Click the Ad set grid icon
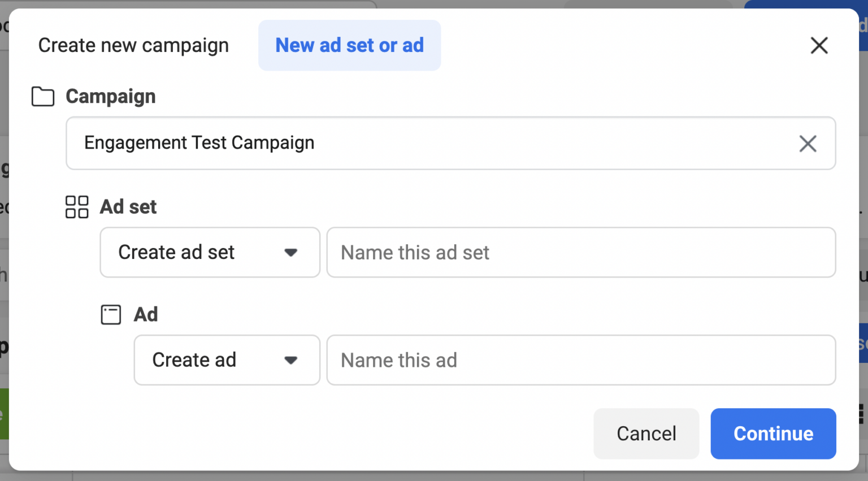868x481 pixels. 77,207
